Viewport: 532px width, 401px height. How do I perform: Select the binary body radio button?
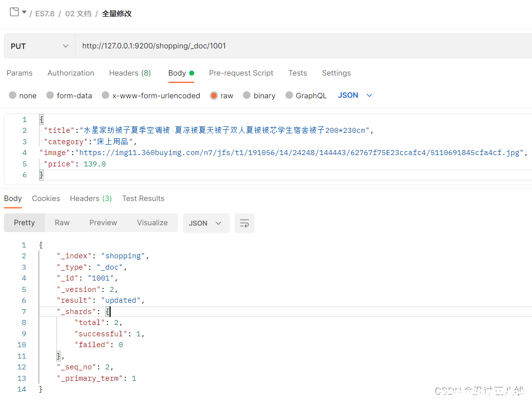(x=246, y=95)
